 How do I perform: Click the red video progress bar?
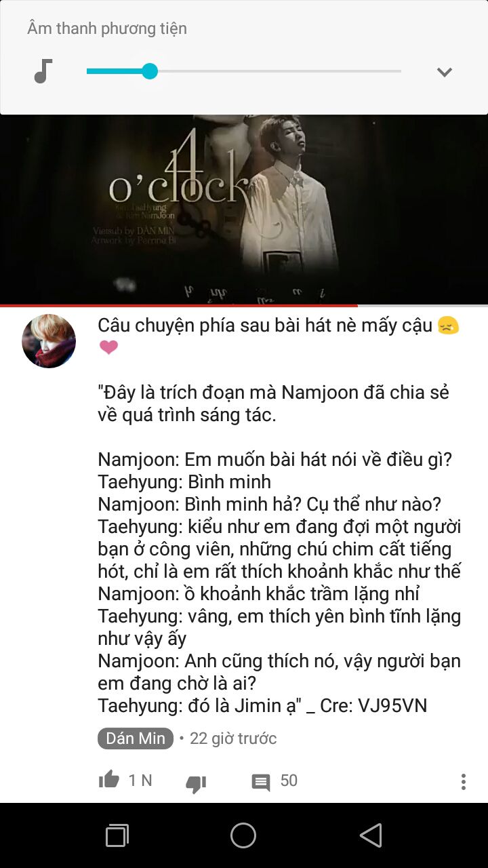[179, 306]
